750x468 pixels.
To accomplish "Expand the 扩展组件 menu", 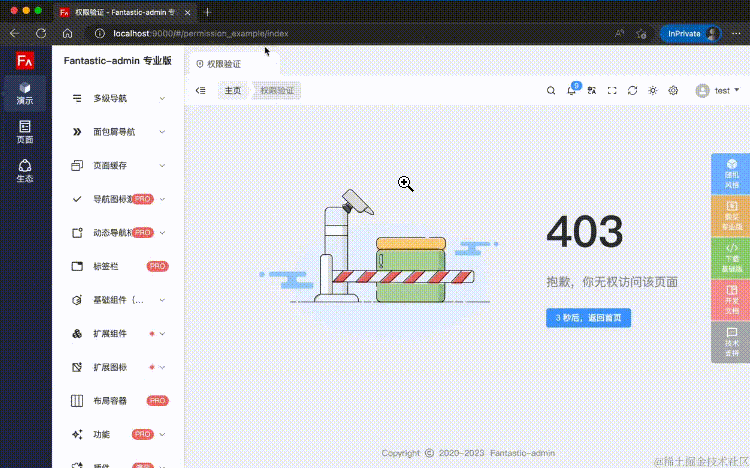I will click(x=118, y=334).
